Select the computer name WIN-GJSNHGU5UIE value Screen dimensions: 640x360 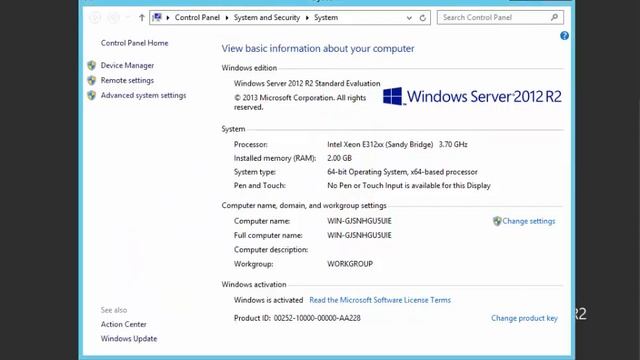pyautogui.click(x=359, y=221)
